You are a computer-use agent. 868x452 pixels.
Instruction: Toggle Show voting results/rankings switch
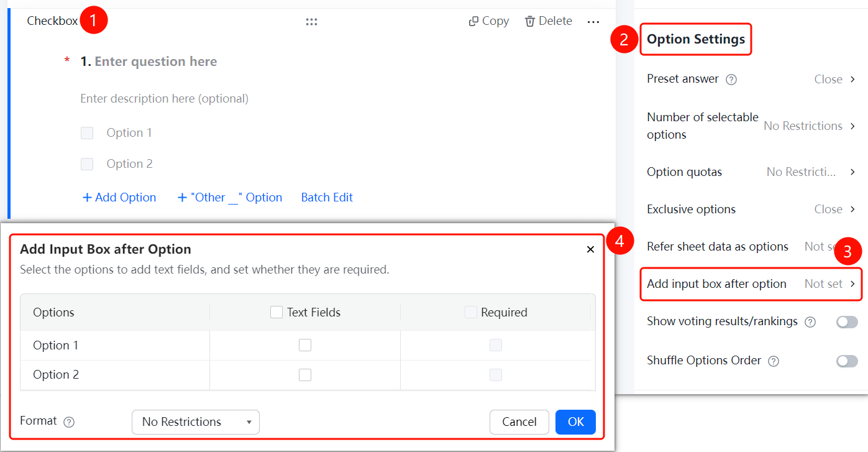(847, 322)
